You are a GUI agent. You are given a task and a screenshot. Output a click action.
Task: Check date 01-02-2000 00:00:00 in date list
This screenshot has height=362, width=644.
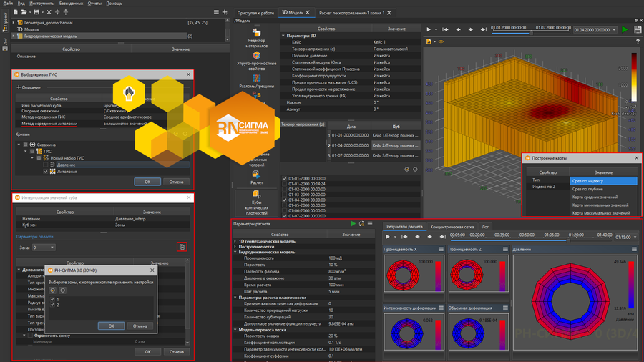(x=285, y=189)
